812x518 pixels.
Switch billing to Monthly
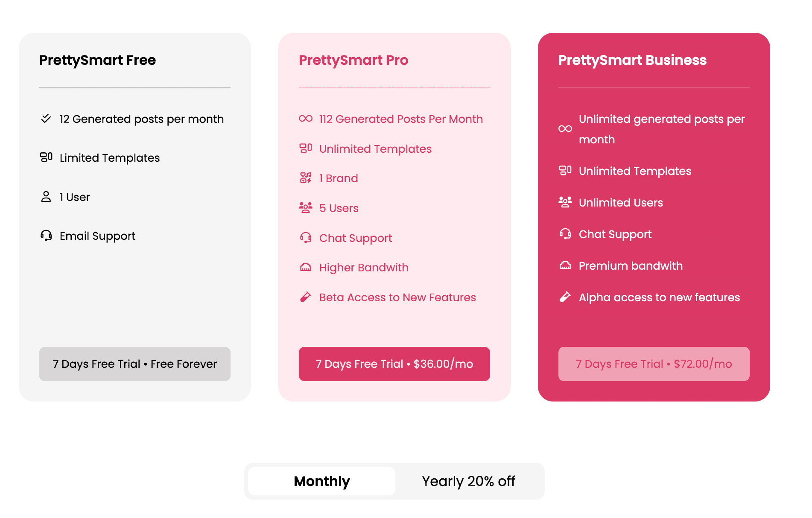click(322, 481)
